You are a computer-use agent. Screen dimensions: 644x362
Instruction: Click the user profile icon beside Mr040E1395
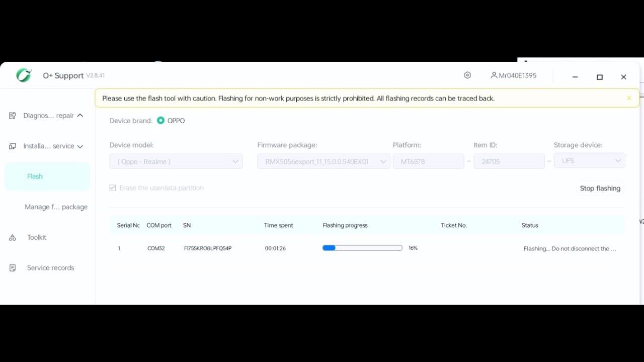pyautogui.click(x=494, y=75)
